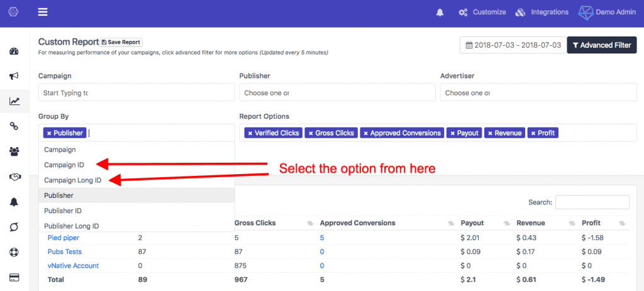Screen dimensions: 644x291
Task: Click the users group sidebar icon
Action: coord(14,151)
